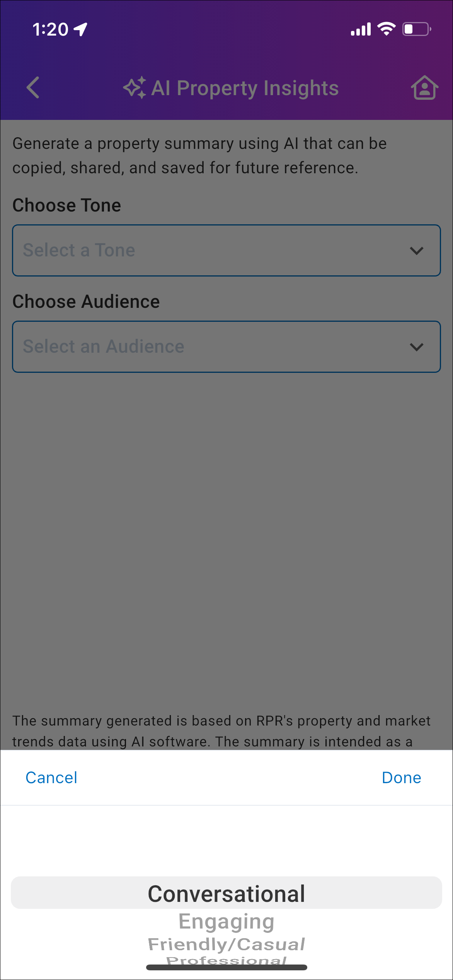This screenshot has width=453, height=980.
Task: Tap the AI sparkle icon in header
Action: [135, 87]
